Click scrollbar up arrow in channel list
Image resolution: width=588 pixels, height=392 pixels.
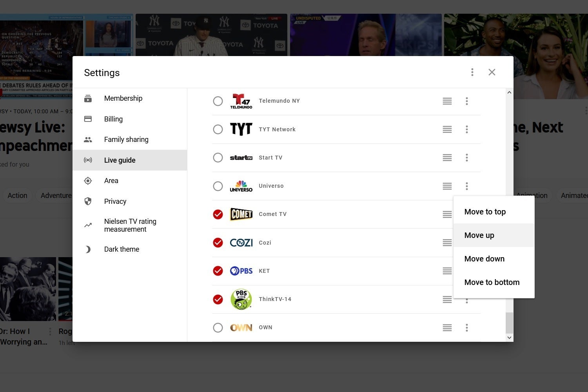point(509,93)
